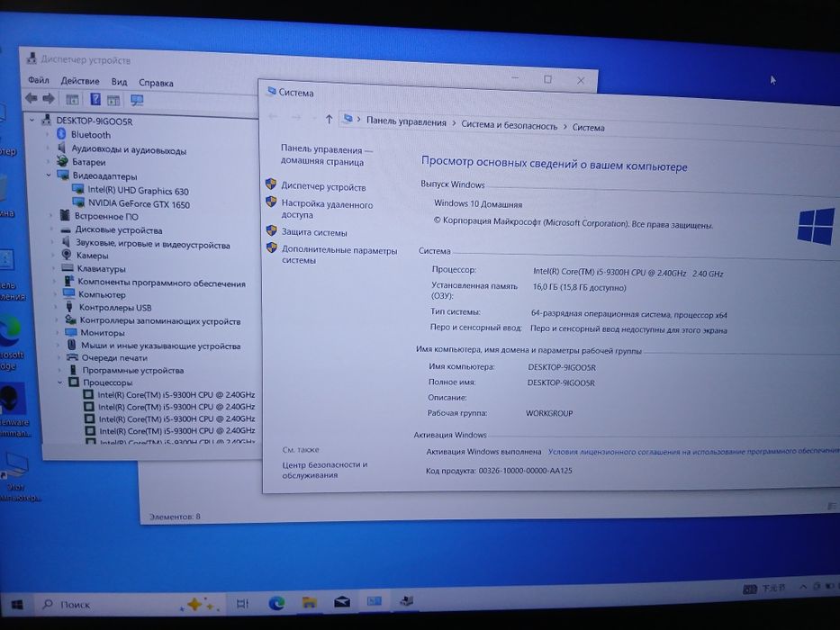
Task: Open the Справка menu
Action: tap(156, 83)
